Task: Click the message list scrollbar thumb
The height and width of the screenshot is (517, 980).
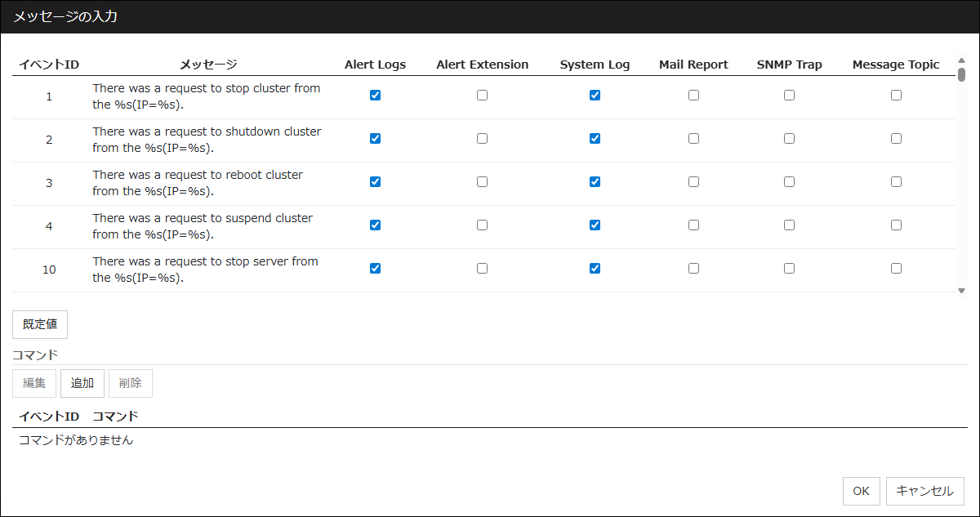Action: 961,75
